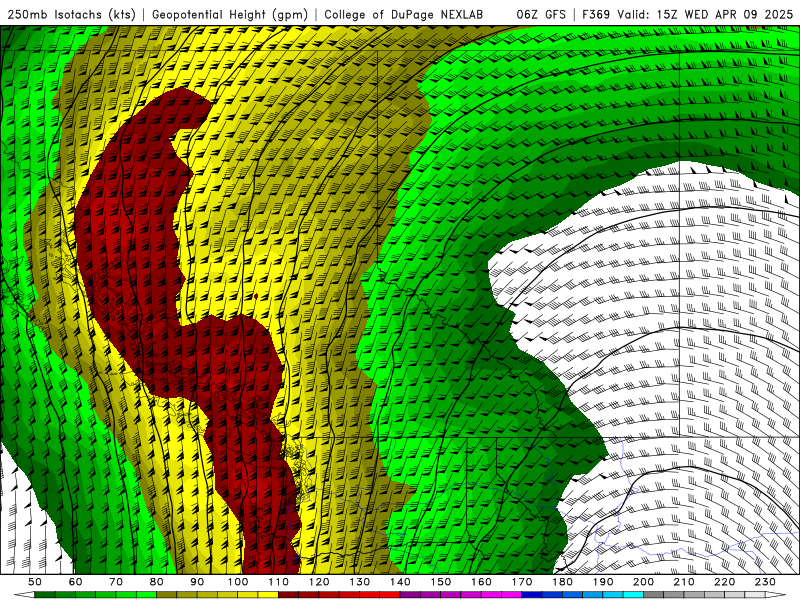Click the 140 label on the color scale
This screenshot has height=600, width=800.
(400, 582)
